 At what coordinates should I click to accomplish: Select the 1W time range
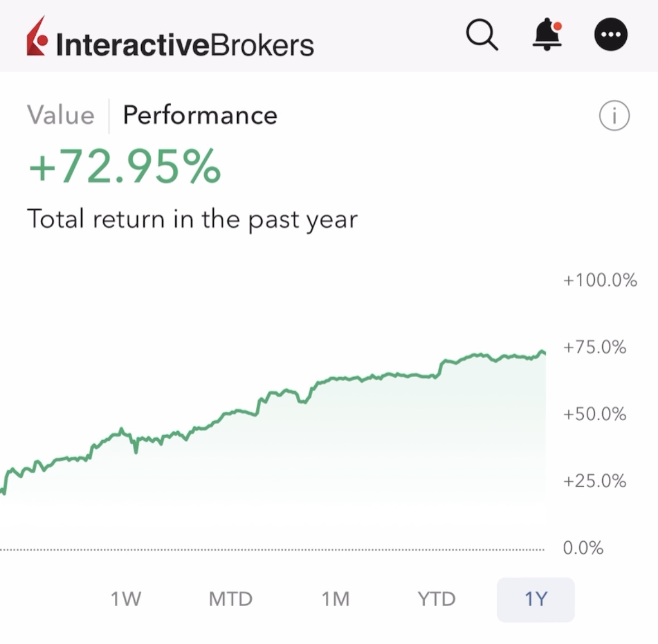[126, 599]
